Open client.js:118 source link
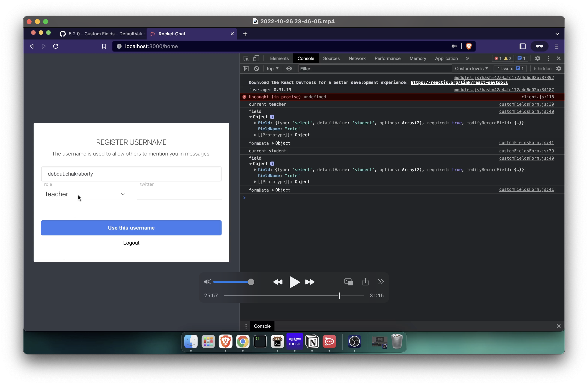Viewport: 588px width, 385px height. coord(537,97)
